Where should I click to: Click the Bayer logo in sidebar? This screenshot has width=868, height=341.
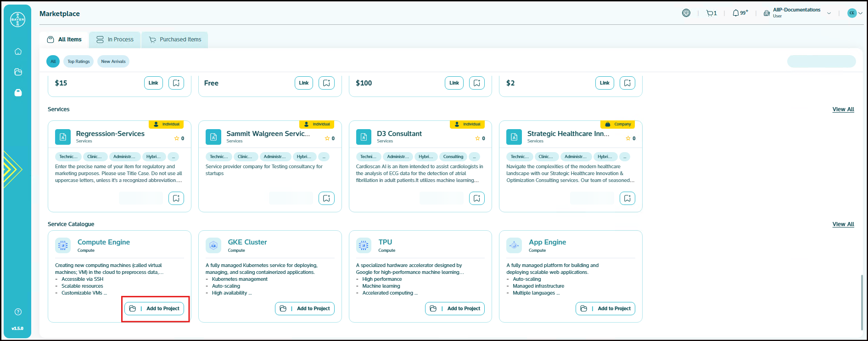tap(17, 19)
